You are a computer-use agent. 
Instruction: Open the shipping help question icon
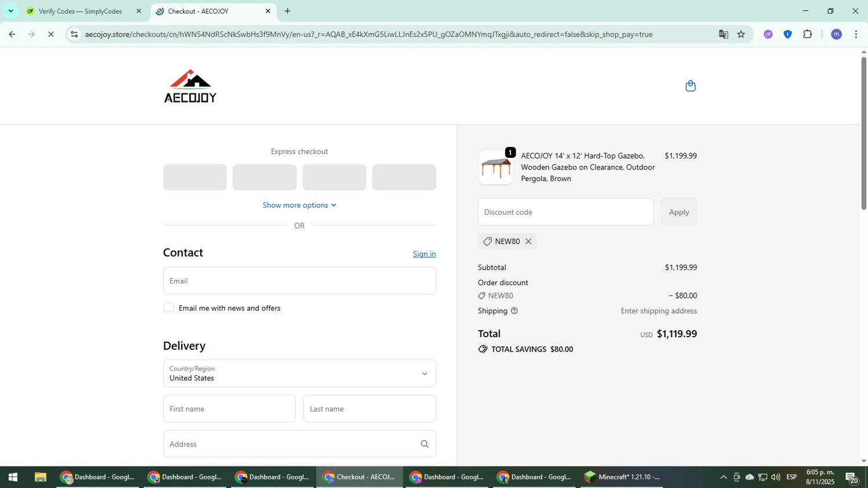[514, 311]
